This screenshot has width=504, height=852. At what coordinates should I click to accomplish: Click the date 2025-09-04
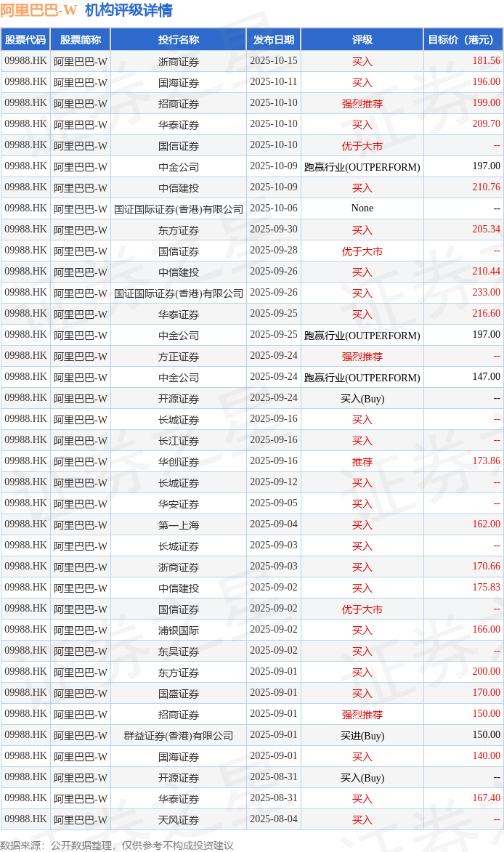pos(274,524)
